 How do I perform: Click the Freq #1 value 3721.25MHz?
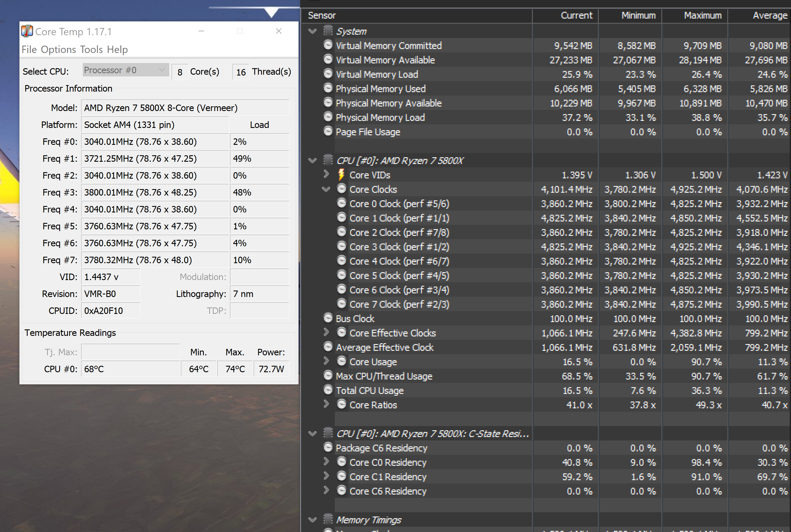coord(155,158)
